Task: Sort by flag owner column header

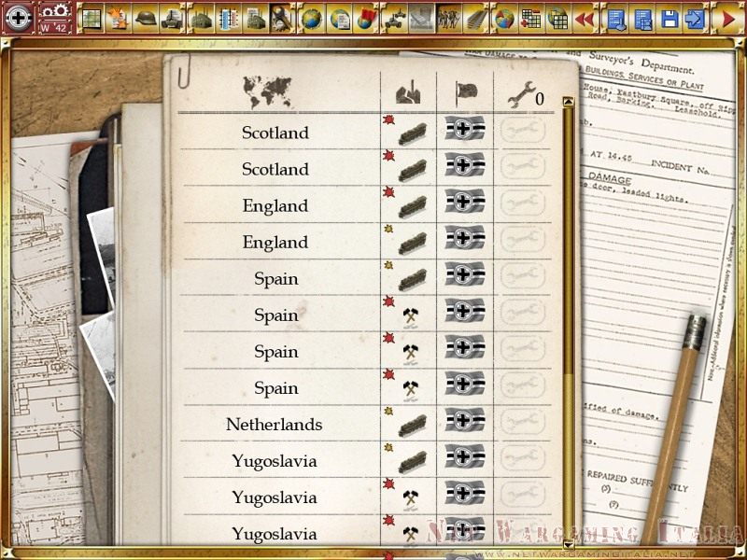Action: point(464,92)
